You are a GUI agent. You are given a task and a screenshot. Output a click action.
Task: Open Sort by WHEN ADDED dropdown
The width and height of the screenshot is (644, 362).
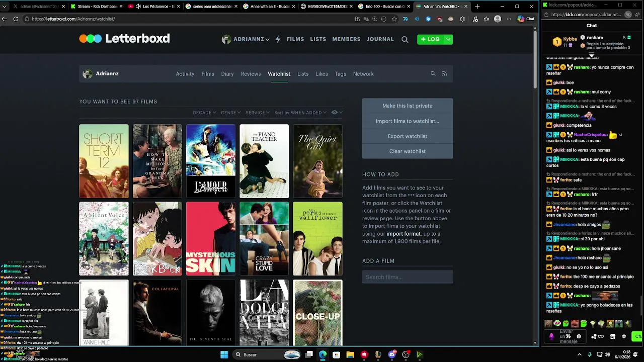(300, 113)
